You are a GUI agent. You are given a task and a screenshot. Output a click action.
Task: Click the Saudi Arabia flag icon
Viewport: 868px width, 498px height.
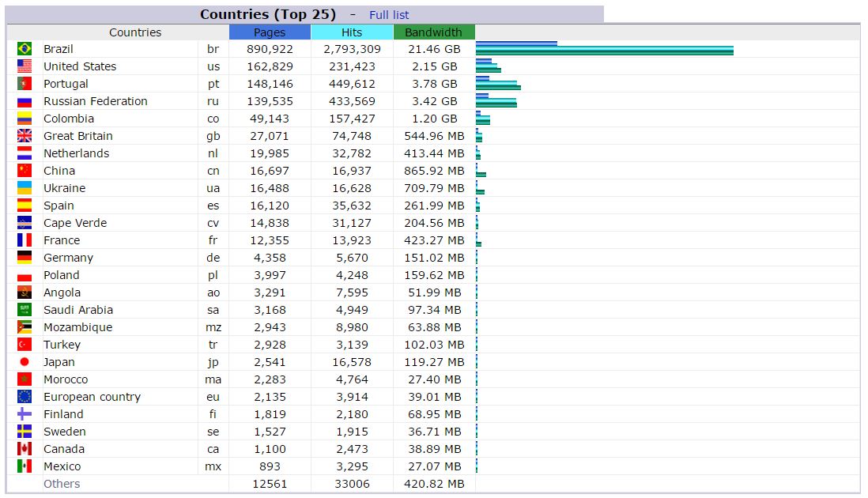click(25, 310)
